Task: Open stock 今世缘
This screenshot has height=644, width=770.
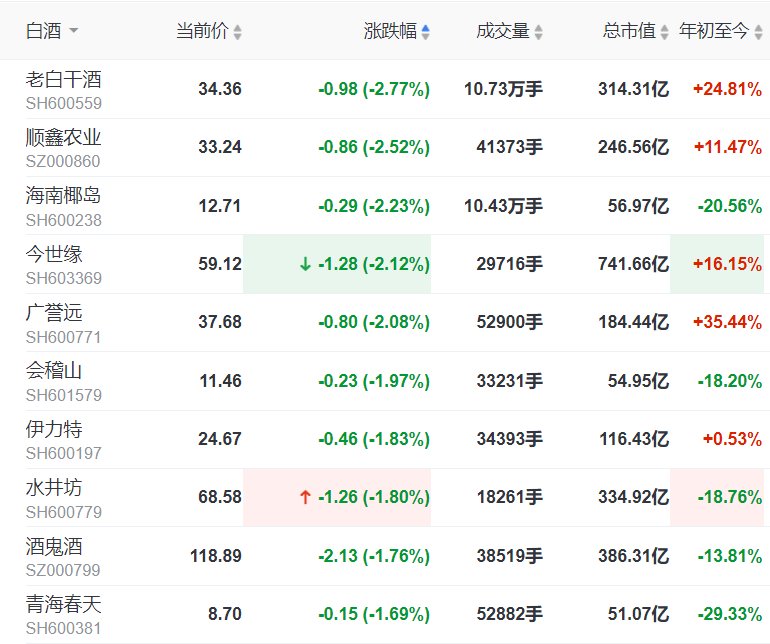Action: [54, 254]
